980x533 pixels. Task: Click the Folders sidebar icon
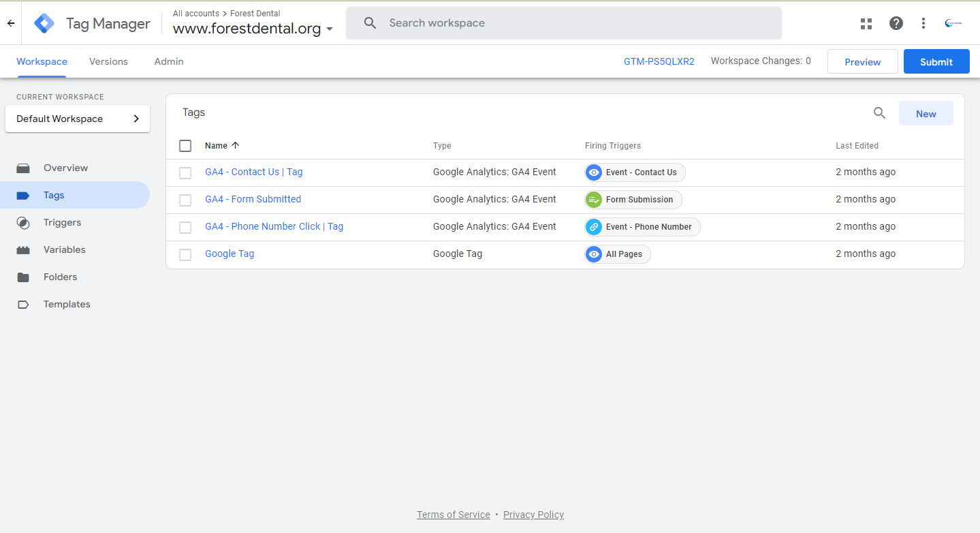[23, 277]
